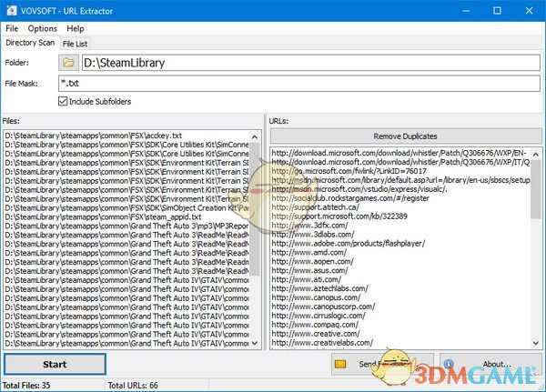The image size is (546, 392).
Task: Select URL go.microsoft.com/fwlink/?LinkID=76017
Action: pyautogui.click(x=400, y=171)
